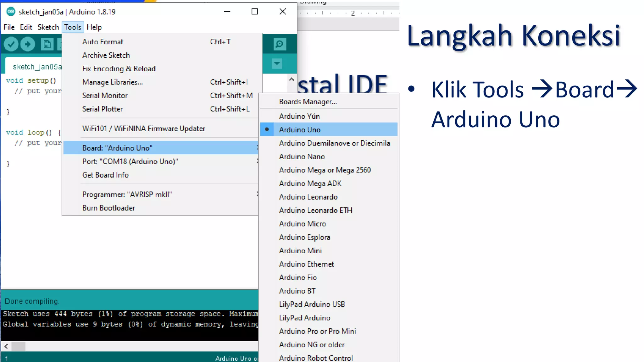Expand Programmer: "AVRISP mkII" submenu
This screenshot has height=362, width=644.
point(161,195)
